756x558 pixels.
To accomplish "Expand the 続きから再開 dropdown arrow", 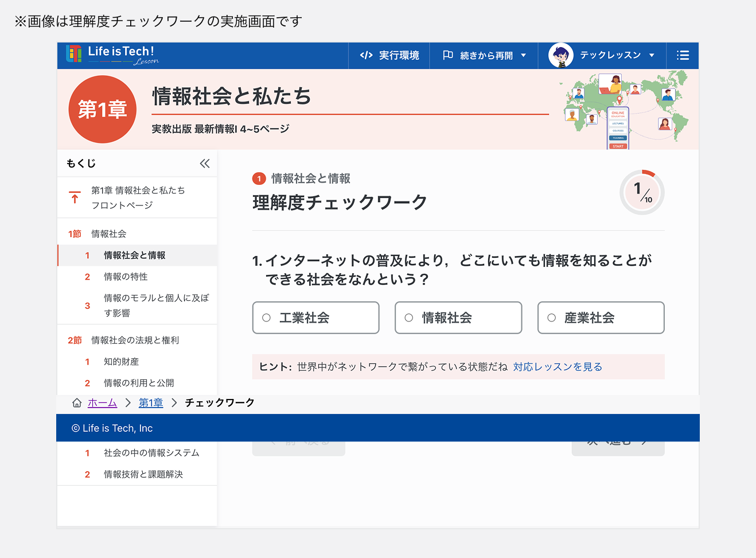I will tap(523, 56).
